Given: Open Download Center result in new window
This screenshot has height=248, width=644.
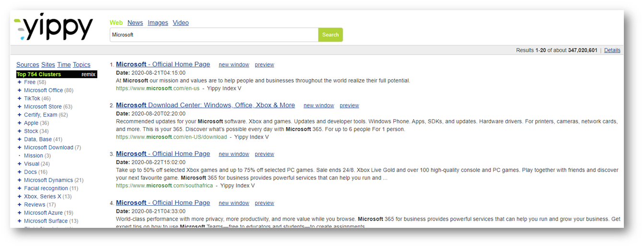Looking at the screenshot, I should 319,106.
